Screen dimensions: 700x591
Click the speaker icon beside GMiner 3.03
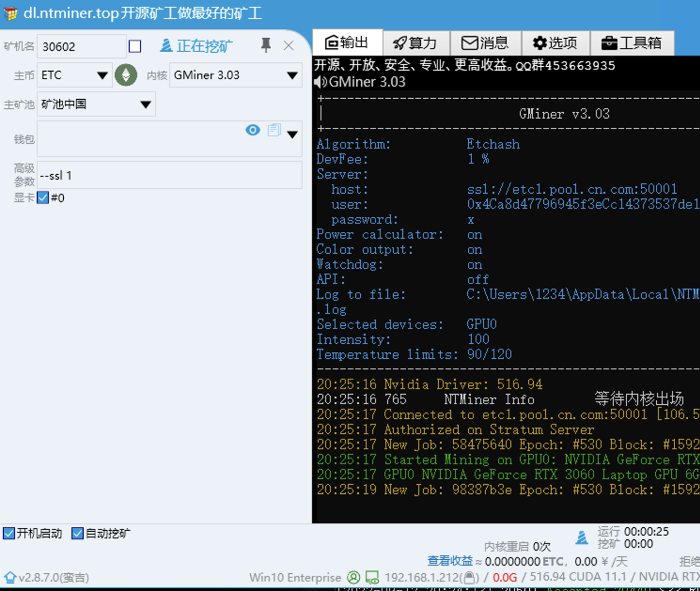(x=320, y=82)
